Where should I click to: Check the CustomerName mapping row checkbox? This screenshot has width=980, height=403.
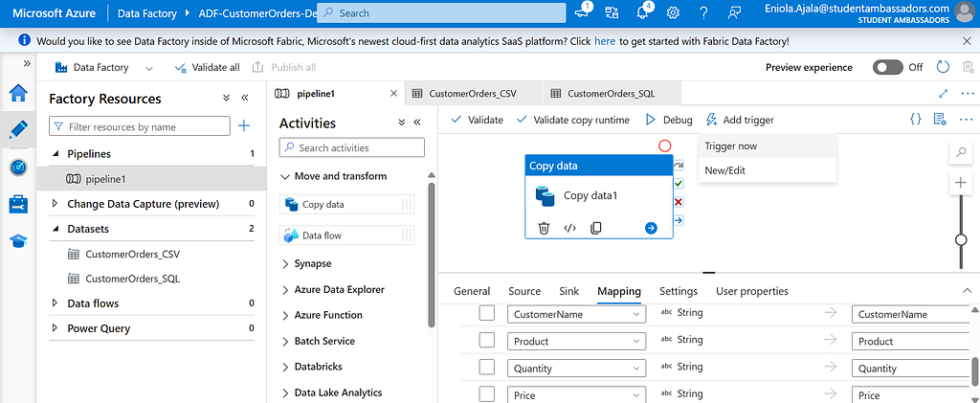coord(487,313)
